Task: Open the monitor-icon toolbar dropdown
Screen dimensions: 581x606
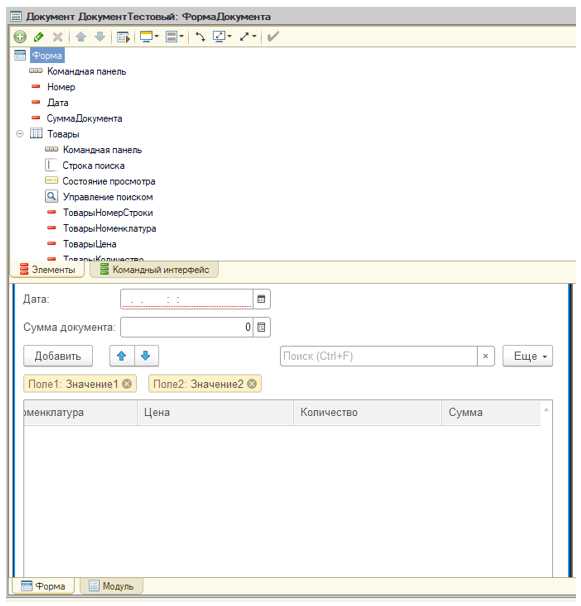Action: tap(149, 37)
